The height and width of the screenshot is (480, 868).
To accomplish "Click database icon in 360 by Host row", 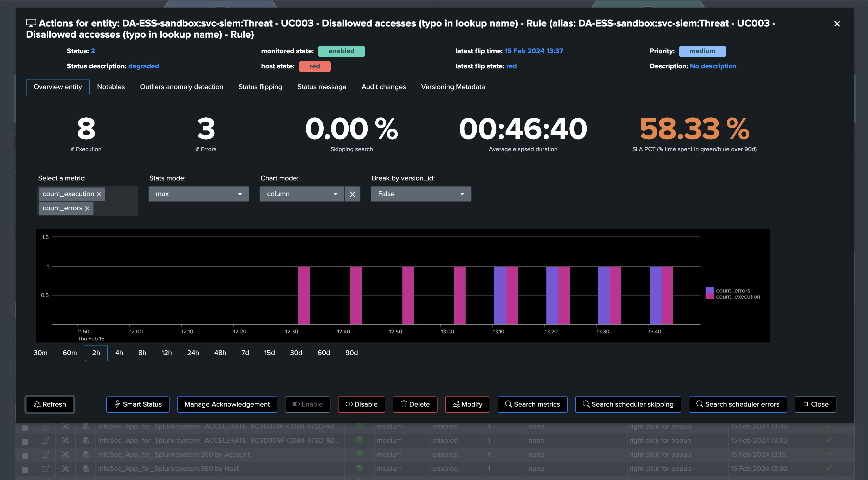I will (x=86, y=469).
